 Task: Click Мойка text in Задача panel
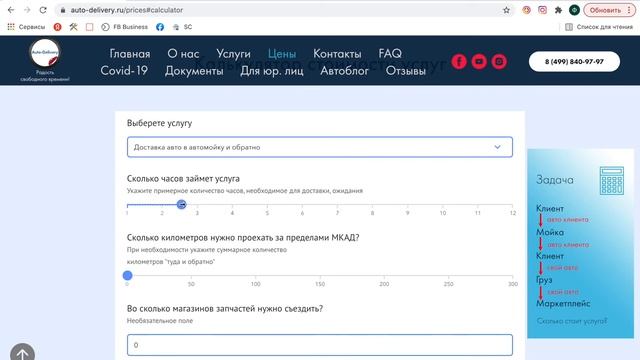click(x=550, y=232)
